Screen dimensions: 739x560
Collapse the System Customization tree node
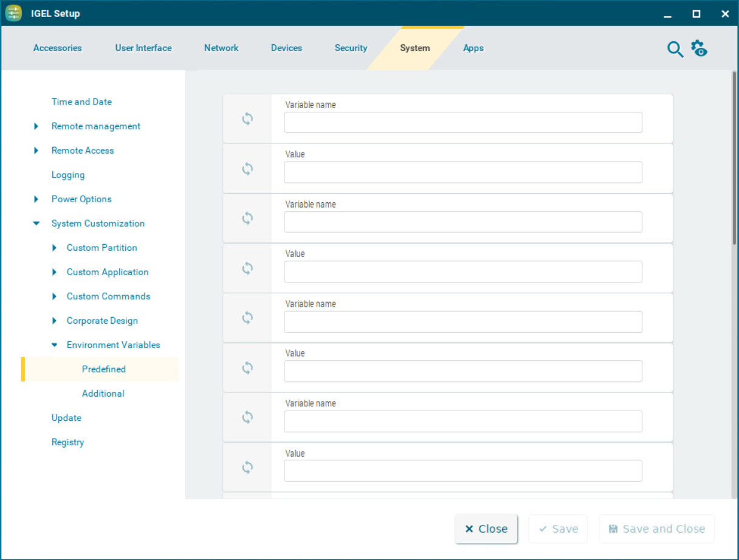36,224
